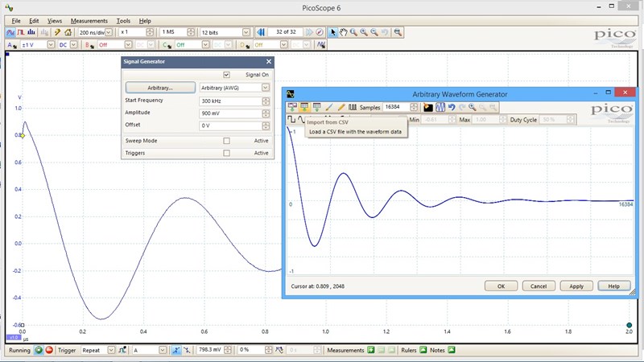Toggle the Signal On checkbox
This screenshot has width=644, height=362.
pyautogui.click(x=226, y=75)
